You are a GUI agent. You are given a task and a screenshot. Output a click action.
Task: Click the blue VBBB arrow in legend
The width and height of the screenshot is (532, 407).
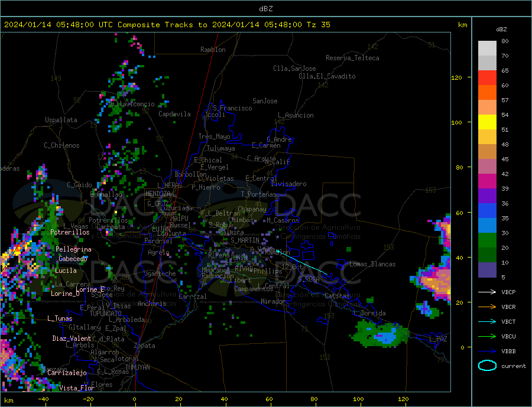point(487,351)
